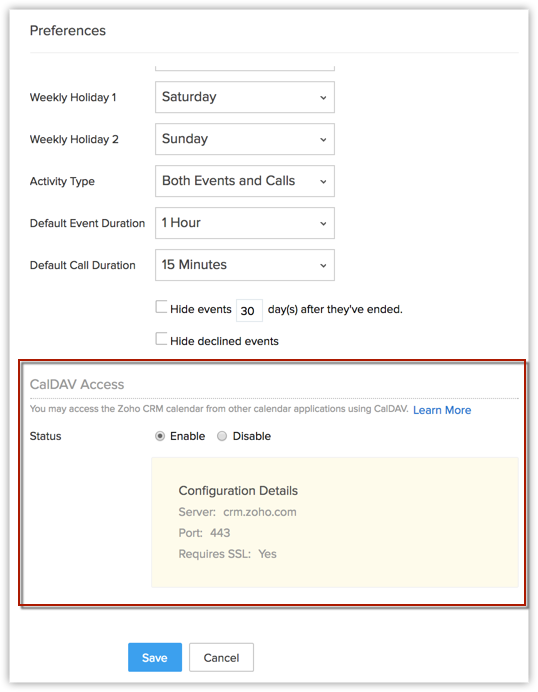Tick the Hide declined events checkbox

tap(161, 338)
